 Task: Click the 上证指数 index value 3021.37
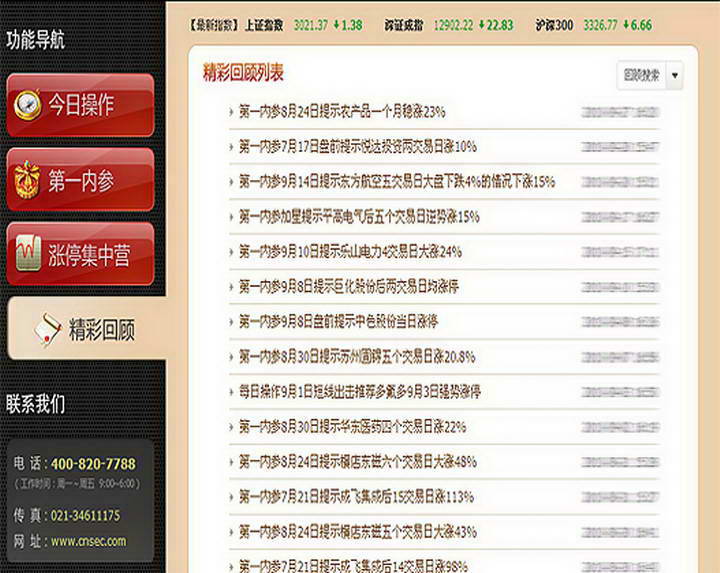[x=311, y=25]
